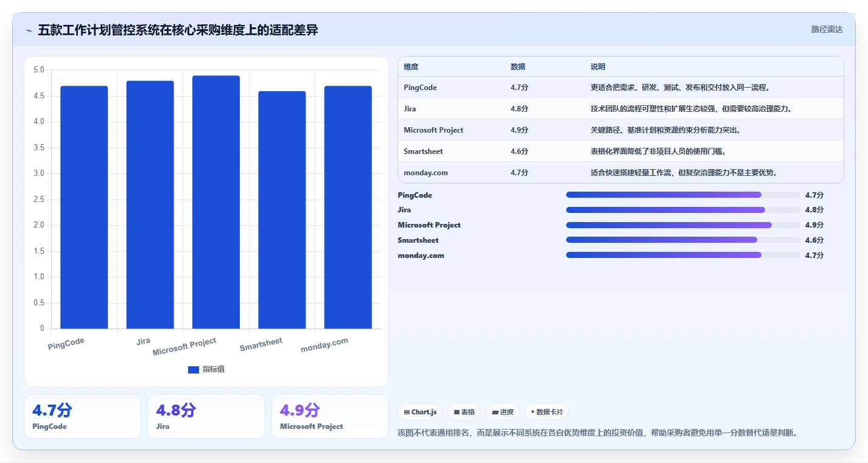
Task: Click the 维度 column header
Action: tap(411, 67)
